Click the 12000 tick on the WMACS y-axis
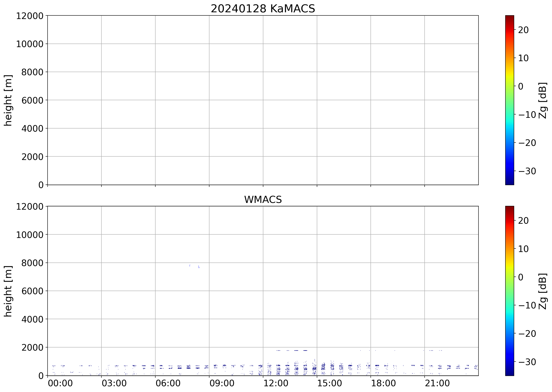The width and height of the screenshot is (552, 392). (x=30, y=206)
